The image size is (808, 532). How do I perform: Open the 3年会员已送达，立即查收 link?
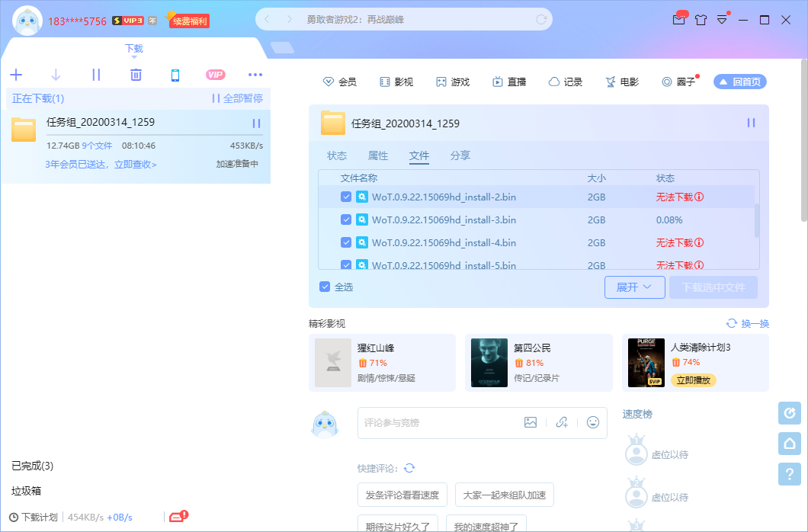[x=101, y=165]
